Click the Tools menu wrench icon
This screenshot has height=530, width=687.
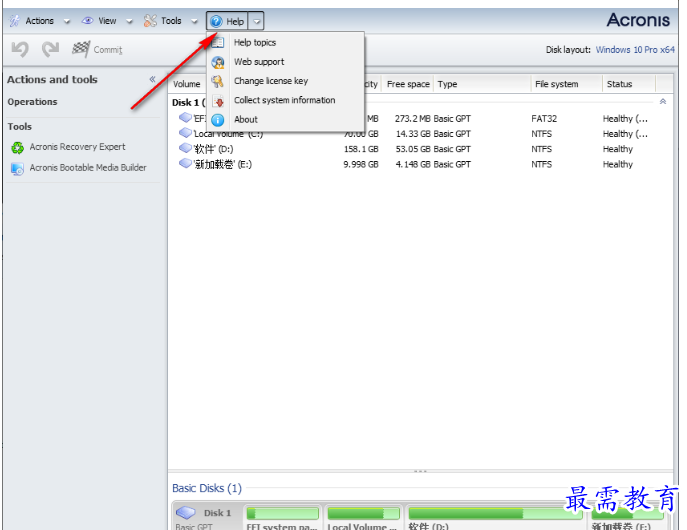(x=150, y=21)
